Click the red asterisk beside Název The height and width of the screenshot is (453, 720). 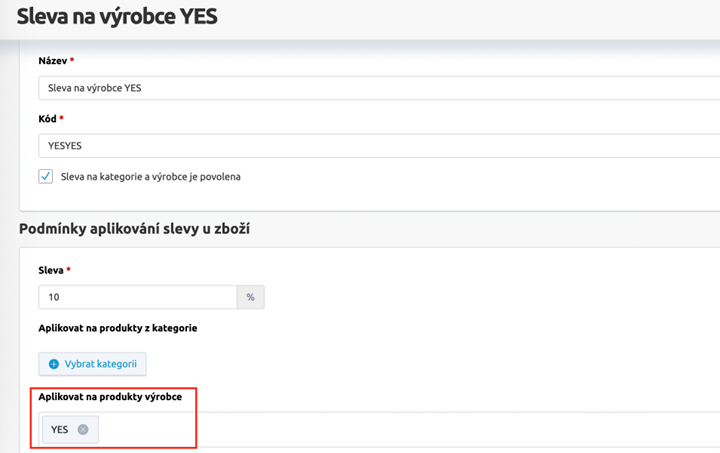click(72, 61)
